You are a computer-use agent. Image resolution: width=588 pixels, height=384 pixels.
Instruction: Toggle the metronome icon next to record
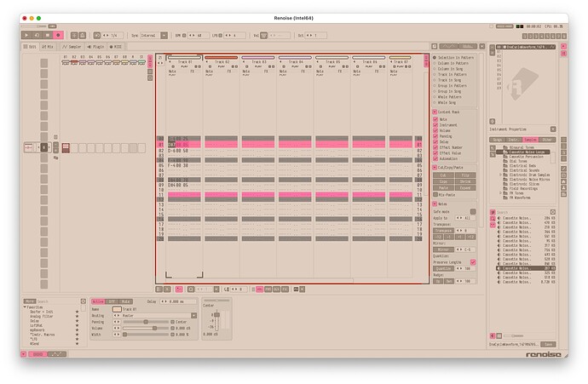point(83,35)
